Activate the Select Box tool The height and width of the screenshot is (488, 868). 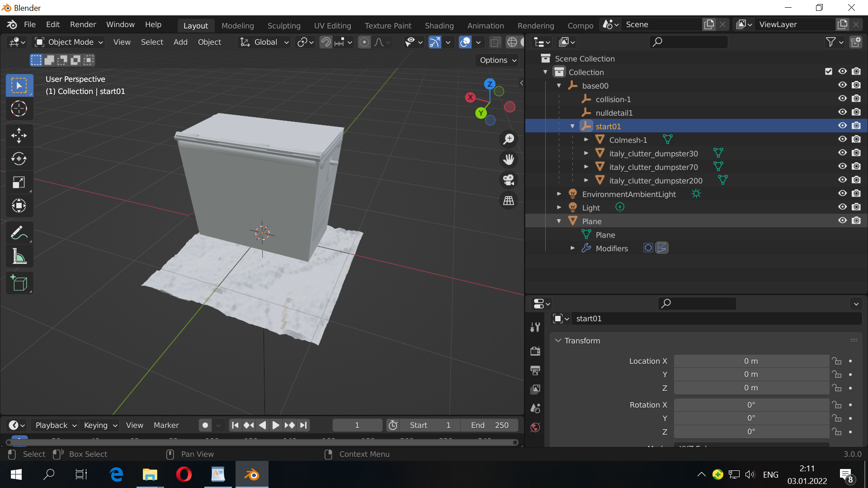click(x=19, y=85)
